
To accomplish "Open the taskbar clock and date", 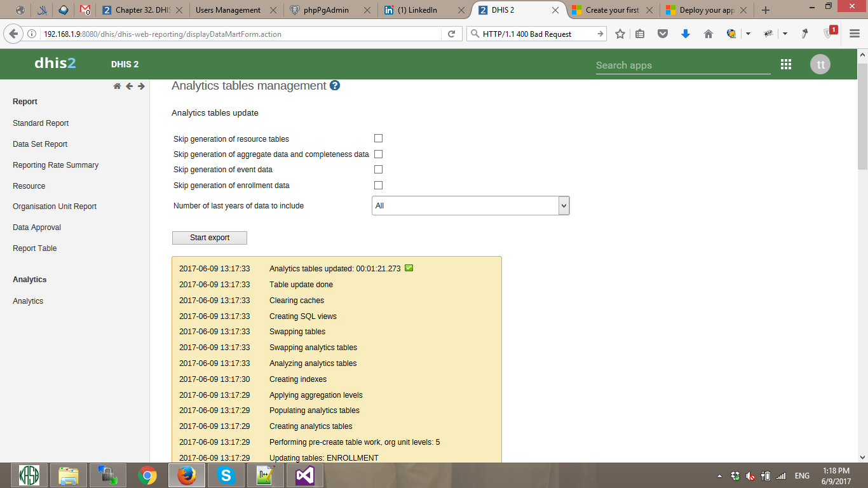I will tap(837, 476).
